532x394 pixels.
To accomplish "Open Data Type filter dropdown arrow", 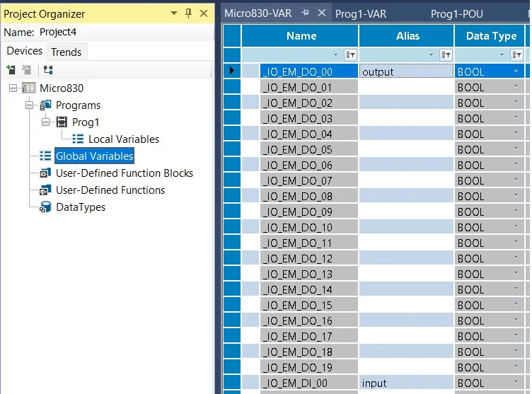I will [x=502, y=55].
